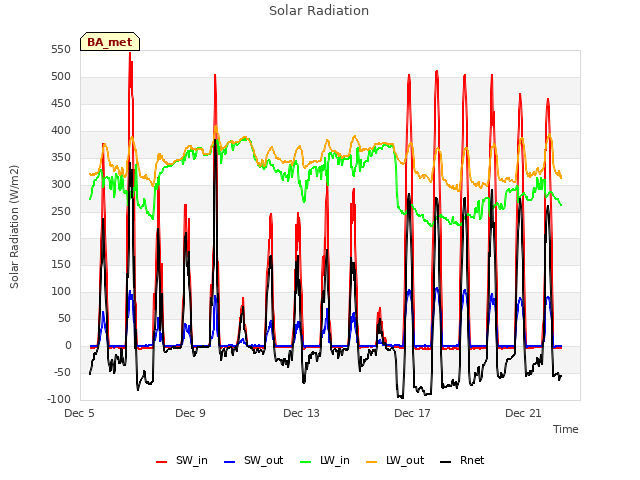Click the -100 y-axis tick label
This screenshot has width=640, height=480.
pyautogui.click(x=60, y=399)
